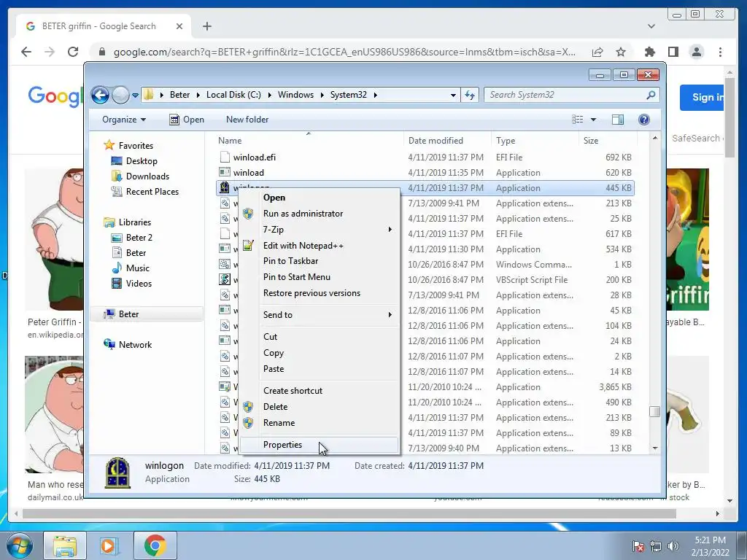Open new Chrome tab
Image resolution: width=747 pixels, height=560 pixels.
(x=206, y=26)
